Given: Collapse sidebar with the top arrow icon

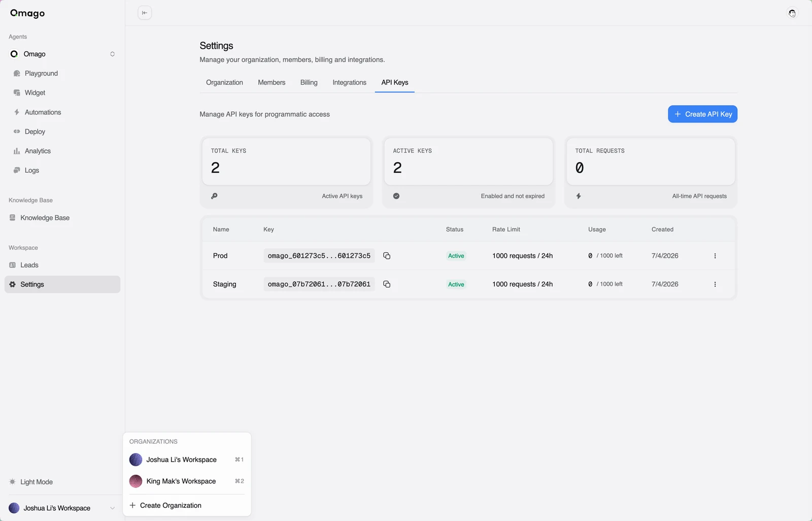Looking at the screenshot, I should tap(145, 13).
